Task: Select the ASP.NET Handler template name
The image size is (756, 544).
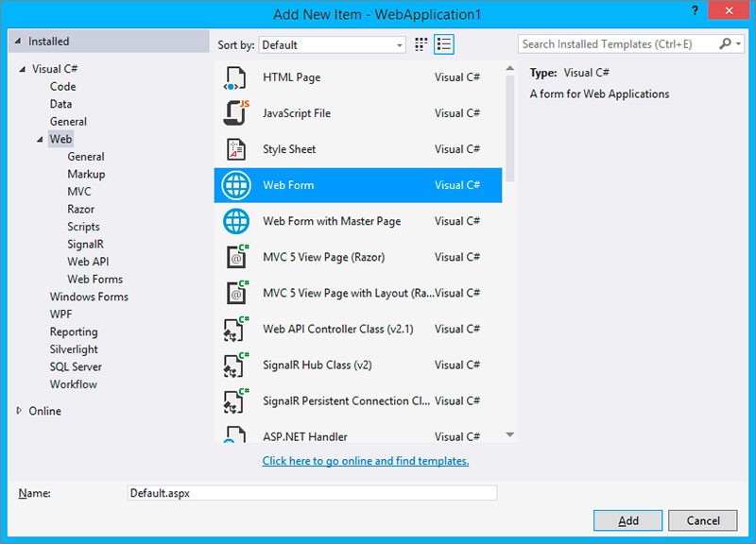Action: pos(304,436)
